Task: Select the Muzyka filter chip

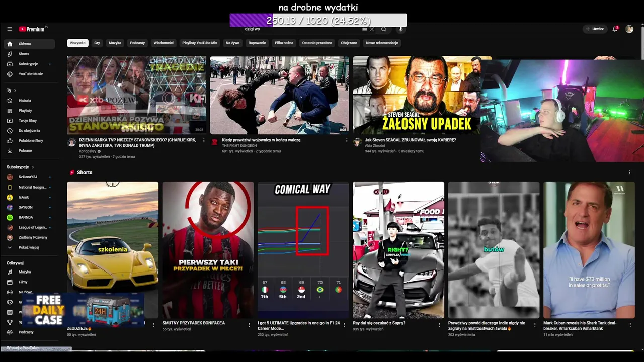Action: (115, 43)
